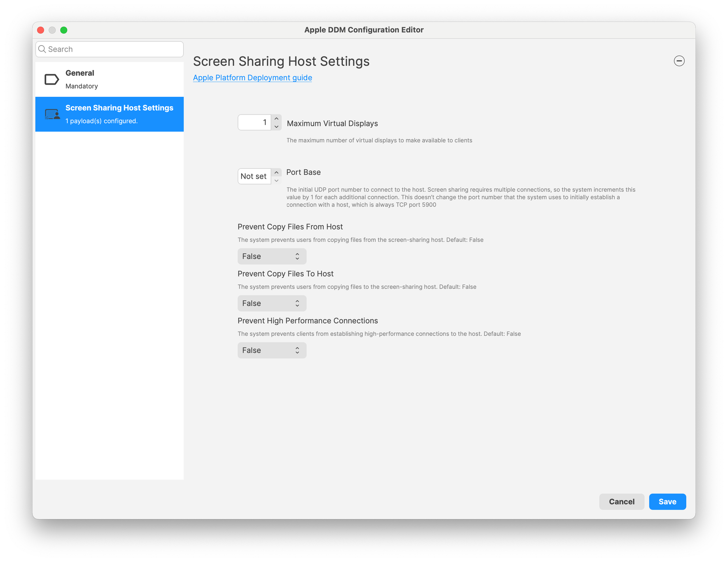Viewport: 728px width, 562px height.
Task: Select the General sidebar item
Action: tap(110, 79)
